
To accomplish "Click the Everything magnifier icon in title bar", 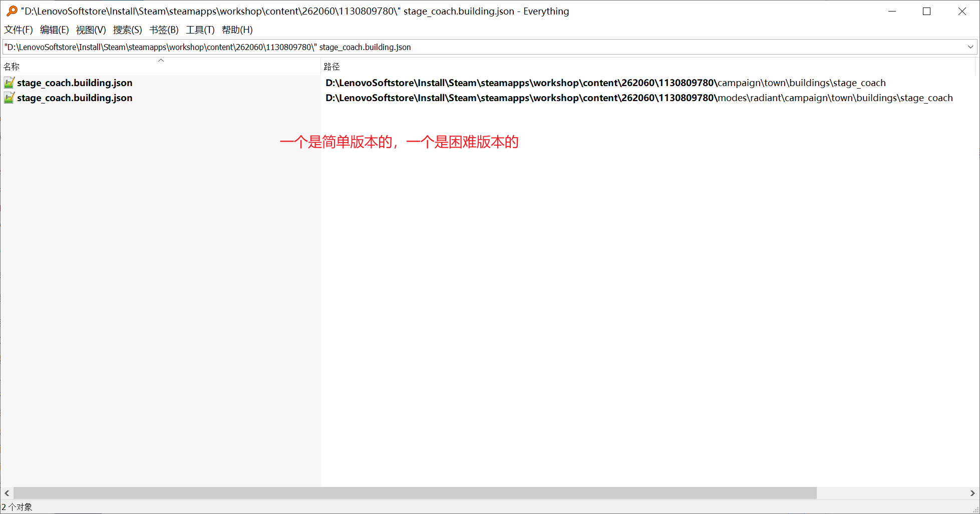I will [12, 11].
